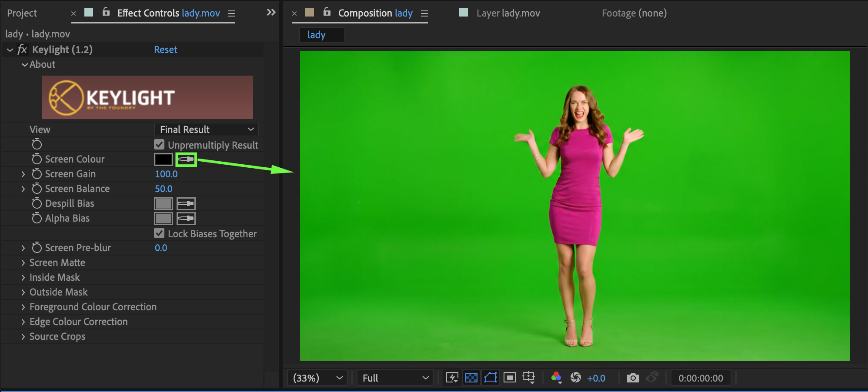Toggle the region of interest button
This screenshot has width=868, height=392.
point(509,378)
